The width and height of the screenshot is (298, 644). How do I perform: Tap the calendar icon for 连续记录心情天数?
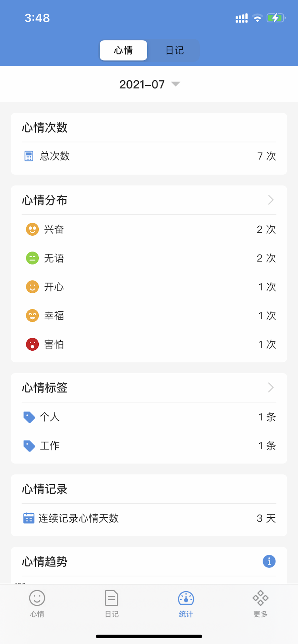(x=29, y=518)
